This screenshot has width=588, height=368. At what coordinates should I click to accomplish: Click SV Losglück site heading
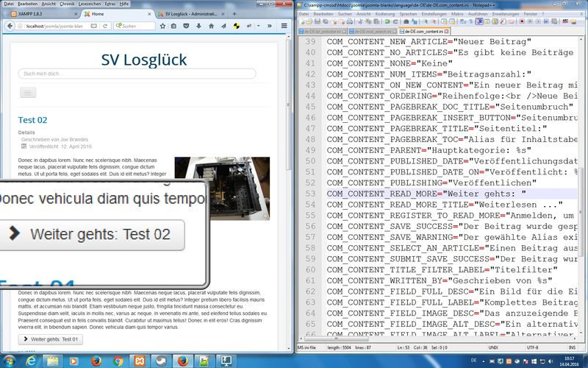(x=144, y=60)
